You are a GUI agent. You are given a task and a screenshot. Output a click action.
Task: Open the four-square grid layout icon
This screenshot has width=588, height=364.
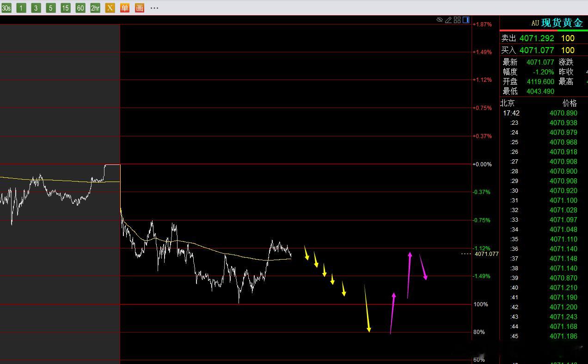pyautogui.click(x=457, y=20)
